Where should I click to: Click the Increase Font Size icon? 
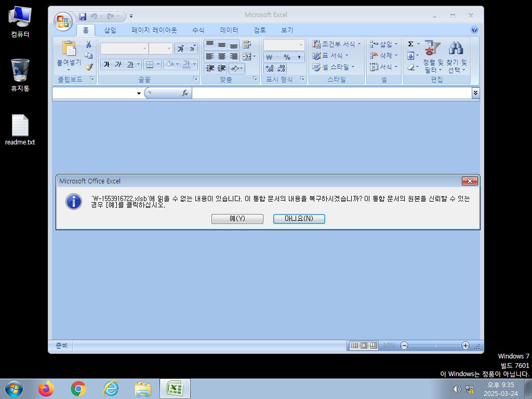pyautogui.click(x=180, y=48)
